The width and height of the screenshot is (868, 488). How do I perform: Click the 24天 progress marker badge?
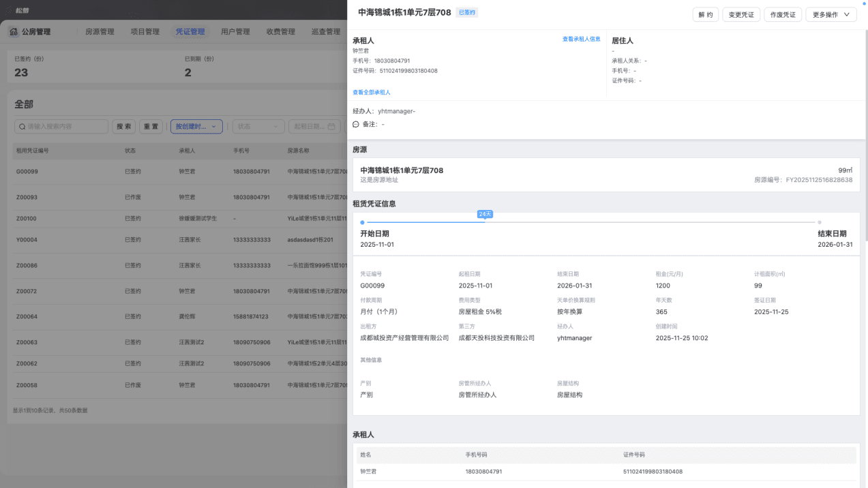click(485, 214)
